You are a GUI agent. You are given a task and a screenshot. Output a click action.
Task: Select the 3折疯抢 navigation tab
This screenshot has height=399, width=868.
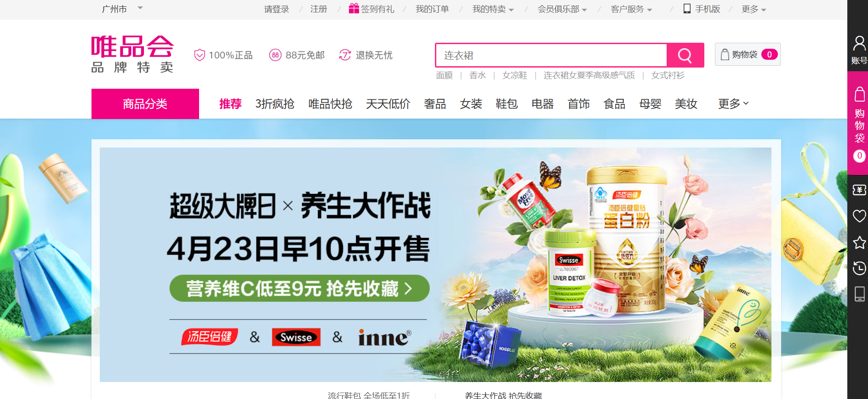[274, 104]
